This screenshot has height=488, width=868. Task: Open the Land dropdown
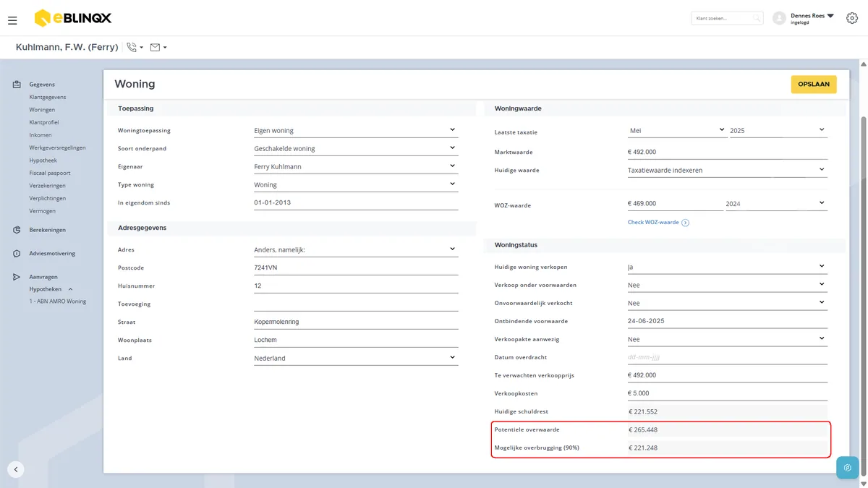pos(356,358)
